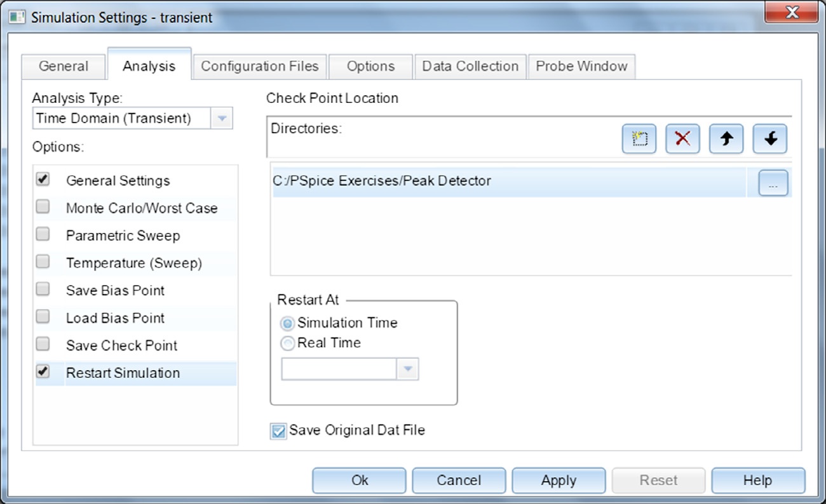Move directory up with arrow icon

[726, 139]
